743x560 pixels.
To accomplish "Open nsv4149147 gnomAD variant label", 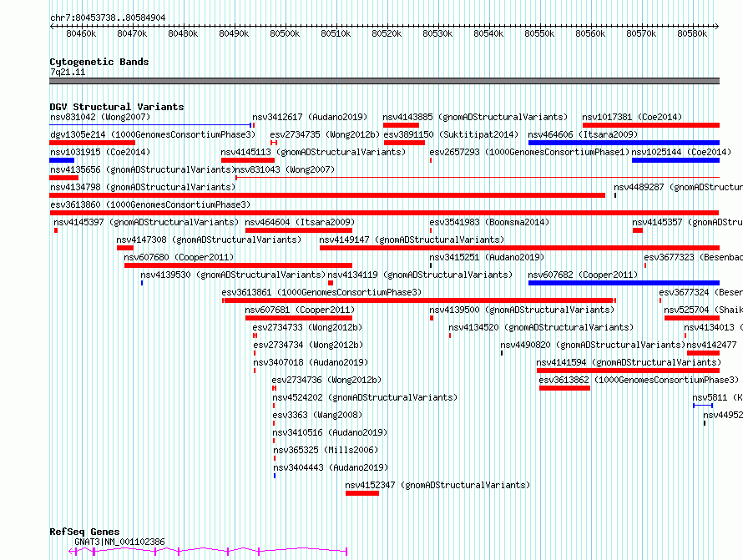I will pos(412,240).
